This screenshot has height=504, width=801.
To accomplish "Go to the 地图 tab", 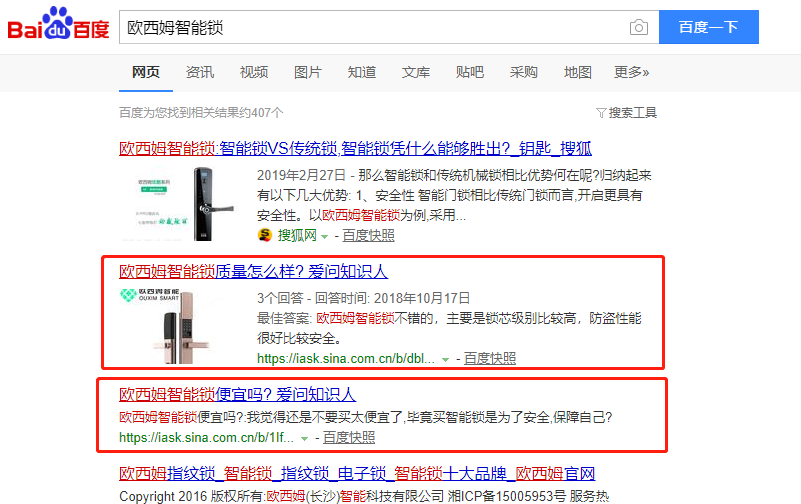I will pos(577,72).
